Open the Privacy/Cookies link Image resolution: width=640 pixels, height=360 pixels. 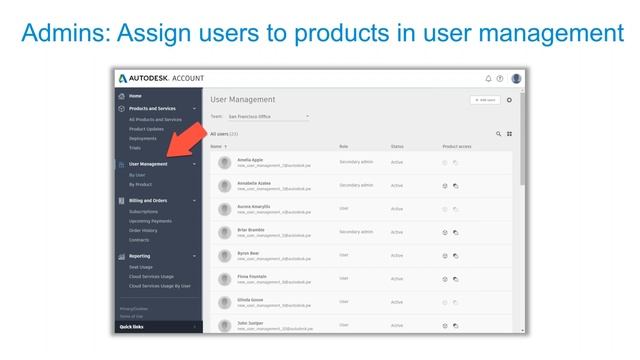tap(134, 309)
